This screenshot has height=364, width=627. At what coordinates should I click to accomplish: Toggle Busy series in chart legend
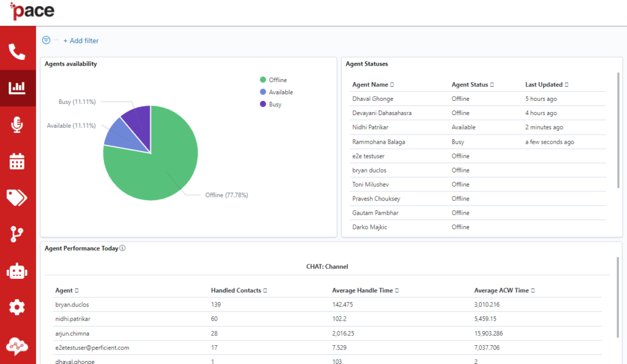click(271, 104)
